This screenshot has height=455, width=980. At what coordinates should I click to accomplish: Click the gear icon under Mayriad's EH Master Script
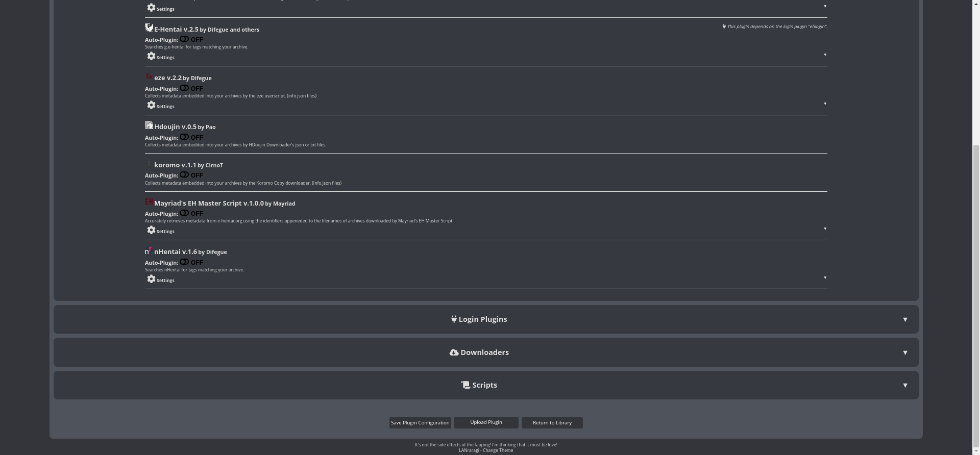(x=151, y=230)
